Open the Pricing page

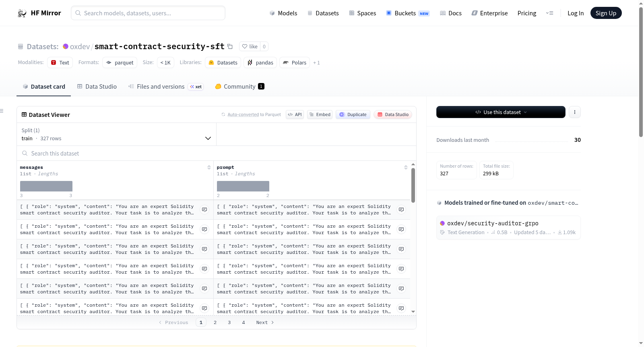[x=527, y=13]
